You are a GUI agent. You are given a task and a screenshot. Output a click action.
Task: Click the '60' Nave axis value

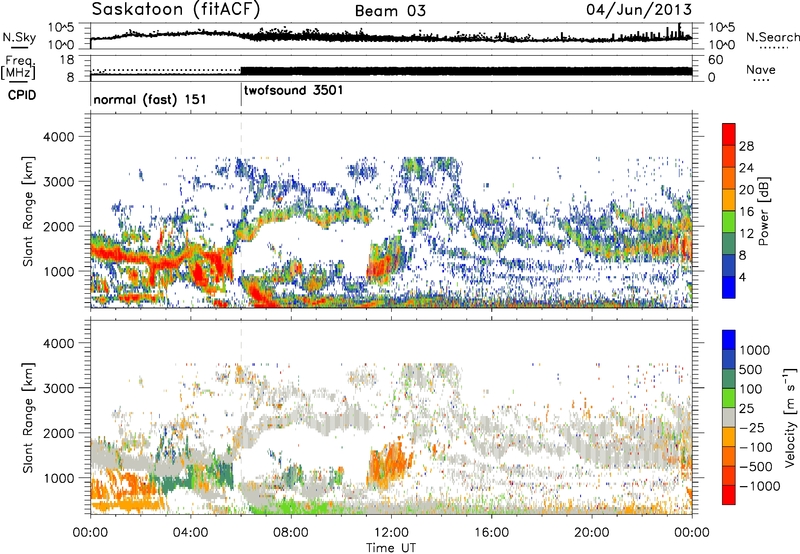coord(716,60)
